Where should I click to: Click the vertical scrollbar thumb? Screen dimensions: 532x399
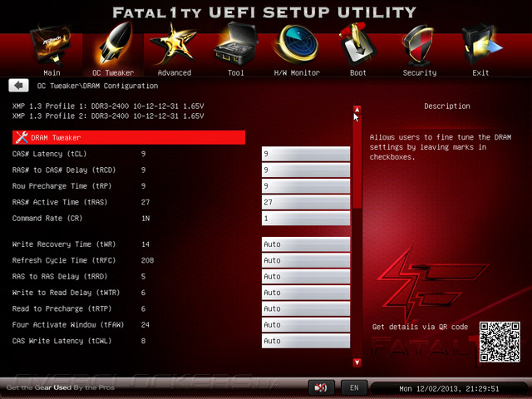point(357,161)
